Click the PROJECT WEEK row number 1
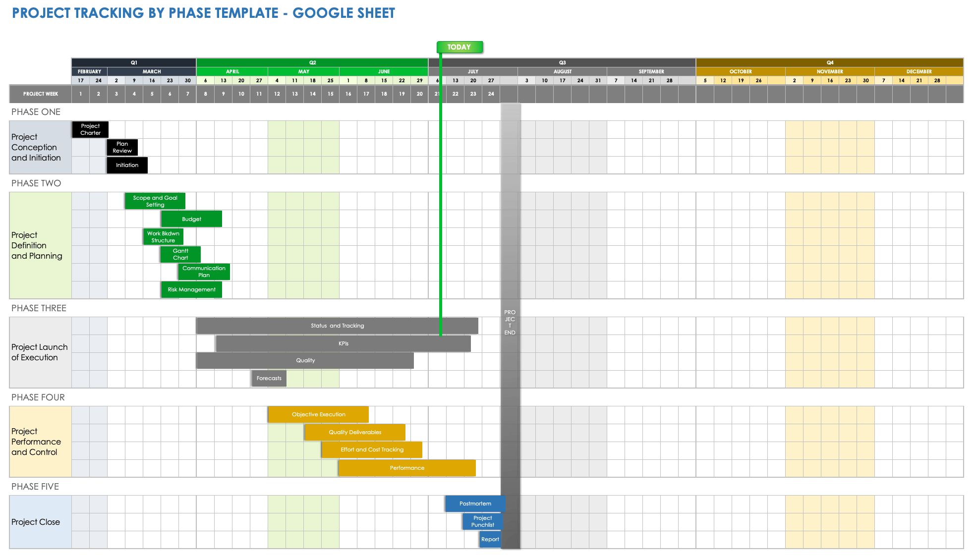The image size is (975, 560). (78, 93)
